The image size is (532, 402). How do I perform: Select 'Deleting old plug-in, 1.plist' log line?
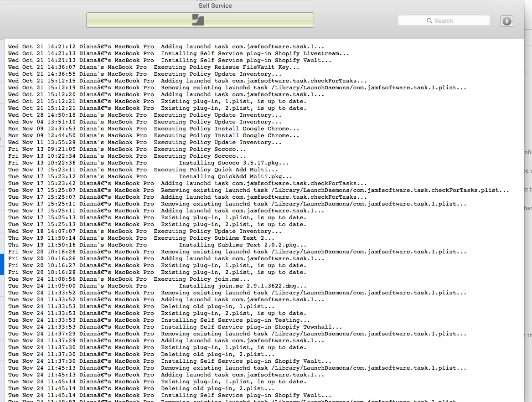click(x=141, y=306)
